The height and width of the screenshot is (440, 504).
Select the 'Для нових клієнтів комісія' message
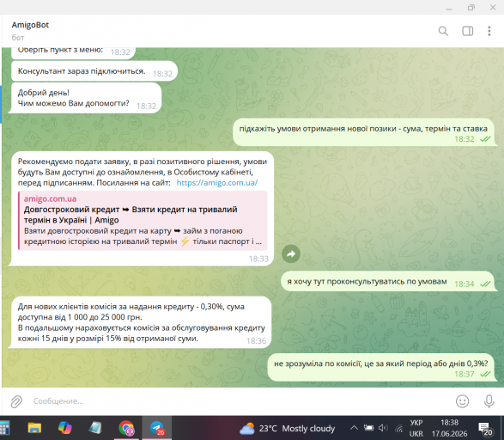click(141, 322)
